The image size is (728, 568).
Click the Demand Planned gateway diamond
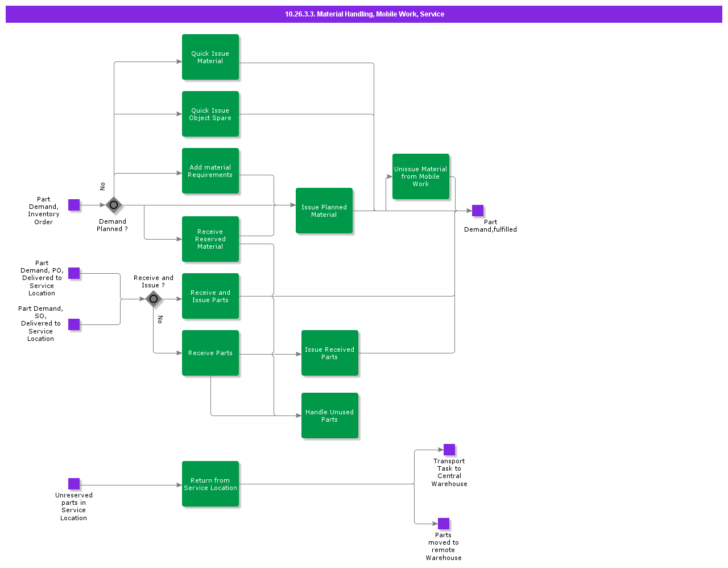(x=114, y=205)
